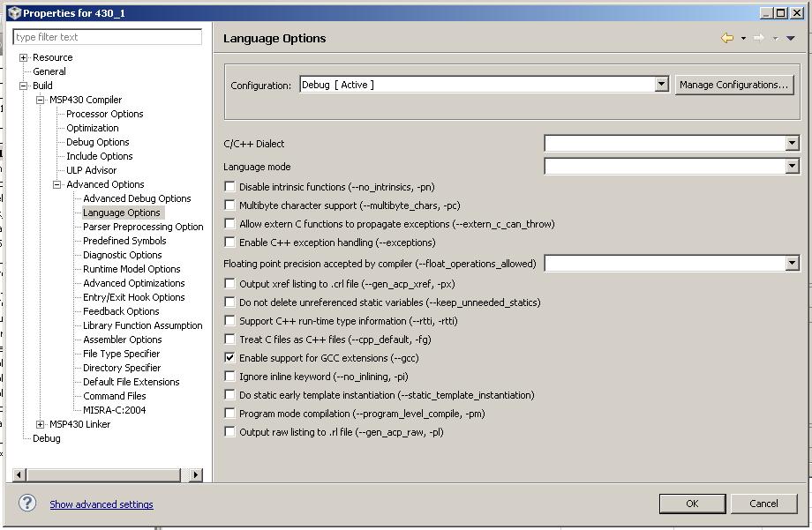Click the back navigation arrow icon
812x530 pixels.
tap(727, 38)
